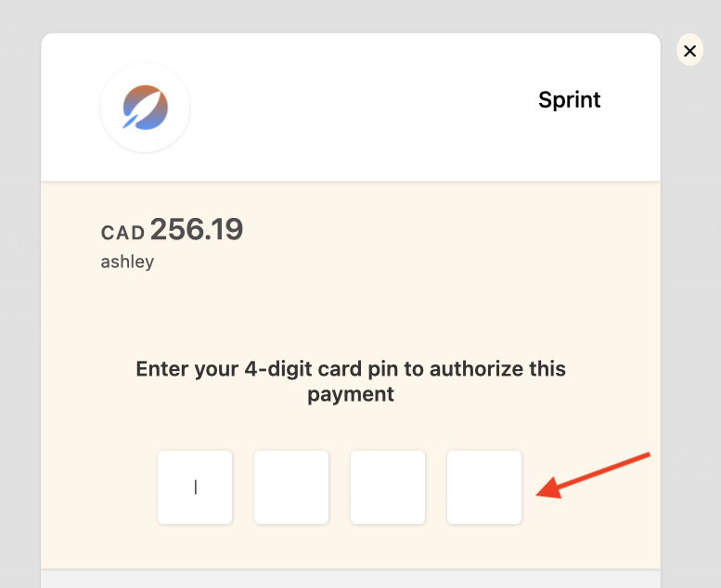Click the white header between logo and Sprint

click(362, 109)
